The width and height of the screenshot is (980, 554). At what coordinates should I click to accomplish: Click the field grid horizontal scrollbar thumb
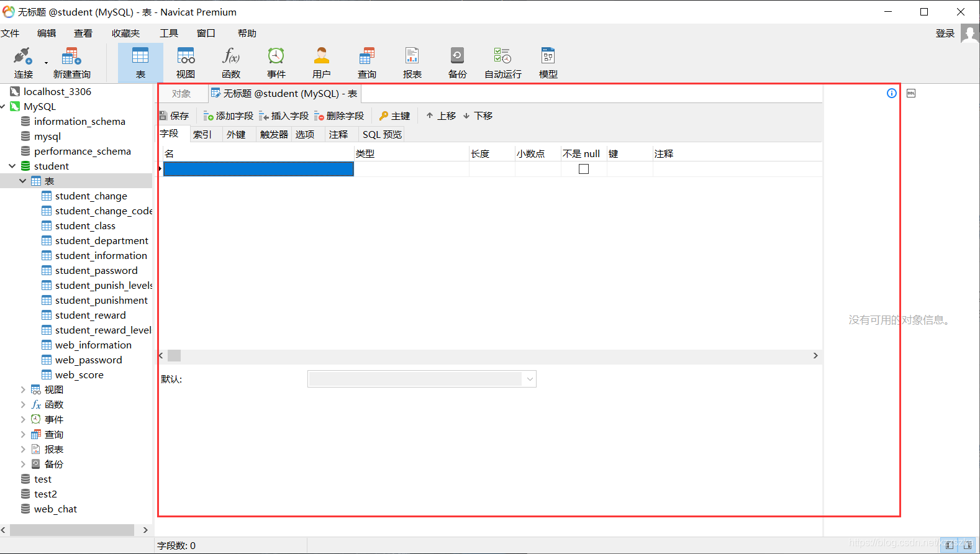tap(175, 356)
